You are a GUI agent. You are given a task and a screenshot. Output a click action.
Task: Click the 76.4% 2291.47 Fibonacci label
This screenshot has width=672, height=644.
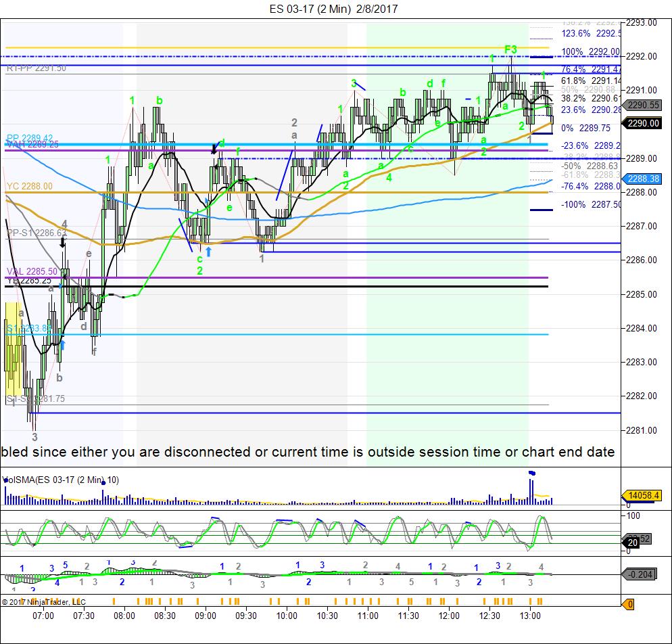(591, 70)
